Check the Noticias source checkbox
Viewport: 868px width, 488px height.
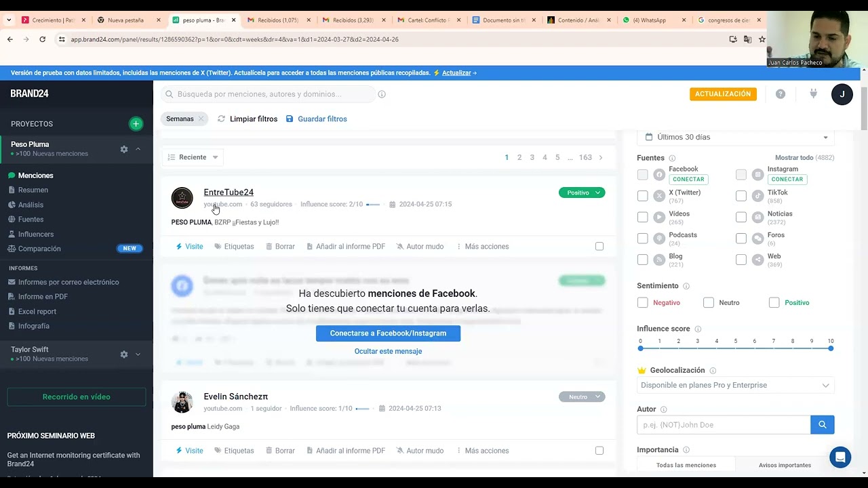point(741,218)
